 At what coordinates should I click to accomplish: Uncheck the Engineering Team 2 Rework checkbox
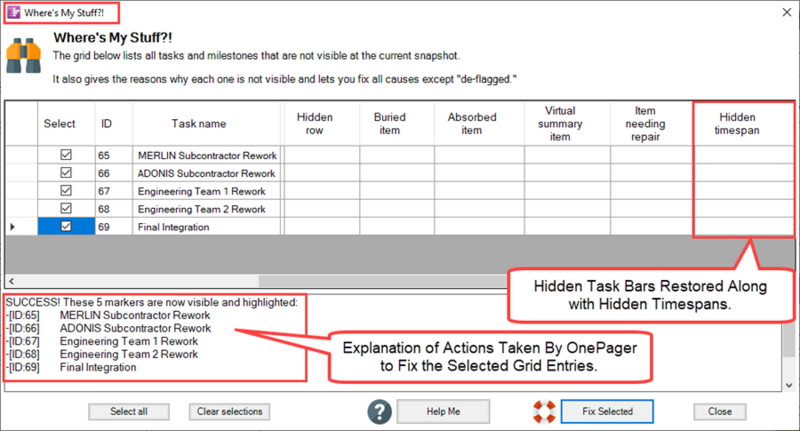(66, 208)
